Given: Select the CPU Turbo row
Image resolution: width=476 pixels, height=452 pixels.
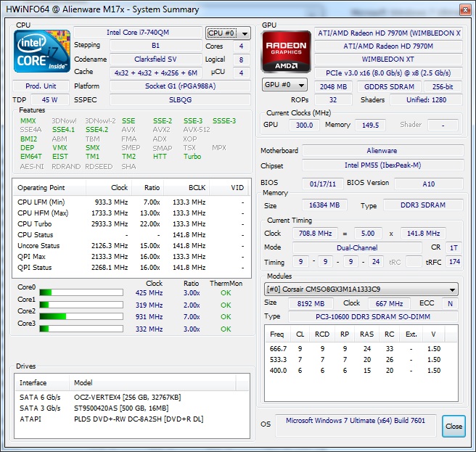Looking at the screenshot, I should [x=131, y=224].
